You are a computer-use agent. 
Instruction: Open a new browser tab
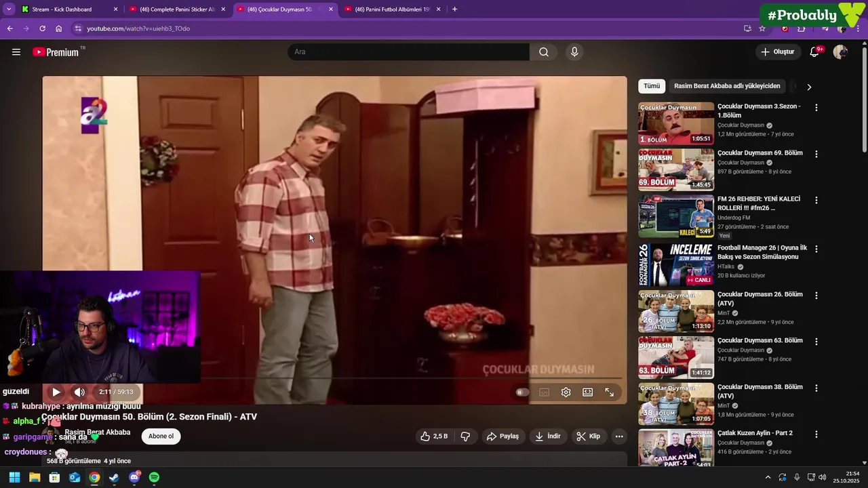(454, 9)
